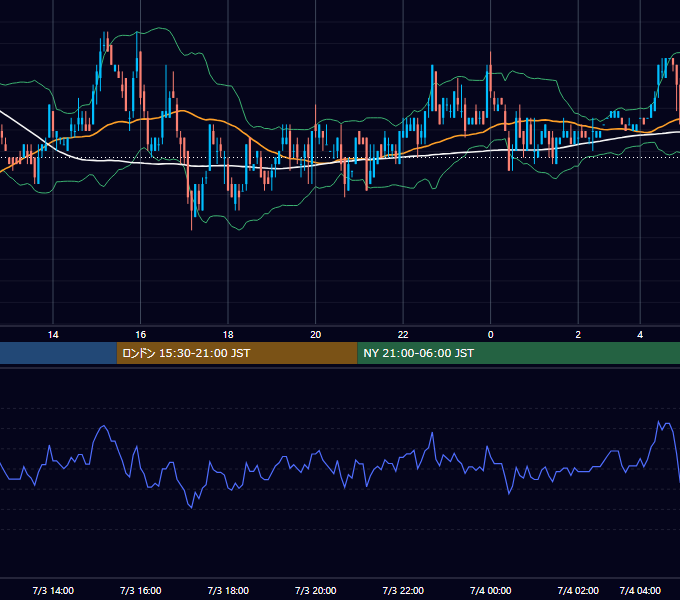
Task: Click the 2 hour label on the upper axis
Action: click(x=578, y=335)
